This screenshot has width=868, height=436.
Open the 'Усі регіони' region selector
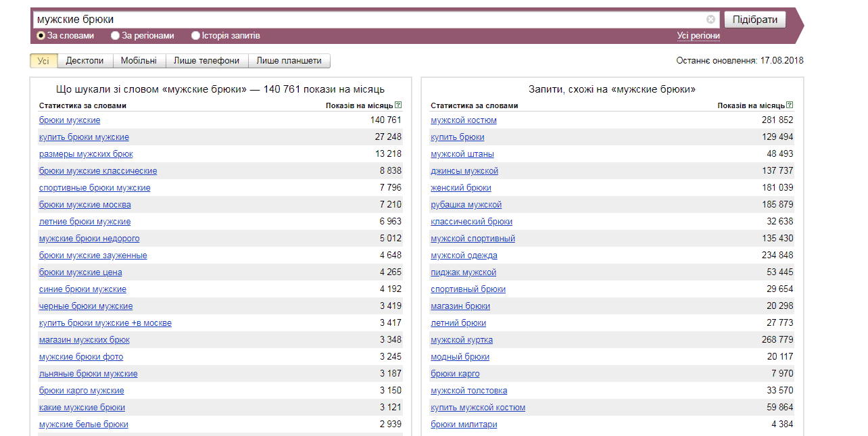[698, 36]
